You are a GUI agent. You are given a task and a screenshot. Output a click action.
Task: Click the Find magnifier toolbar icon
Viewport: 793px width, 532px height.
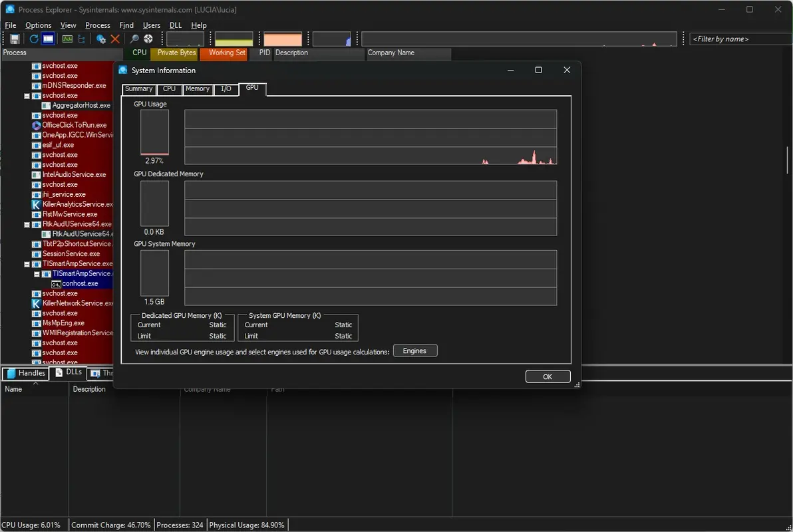tap(134, 39)
